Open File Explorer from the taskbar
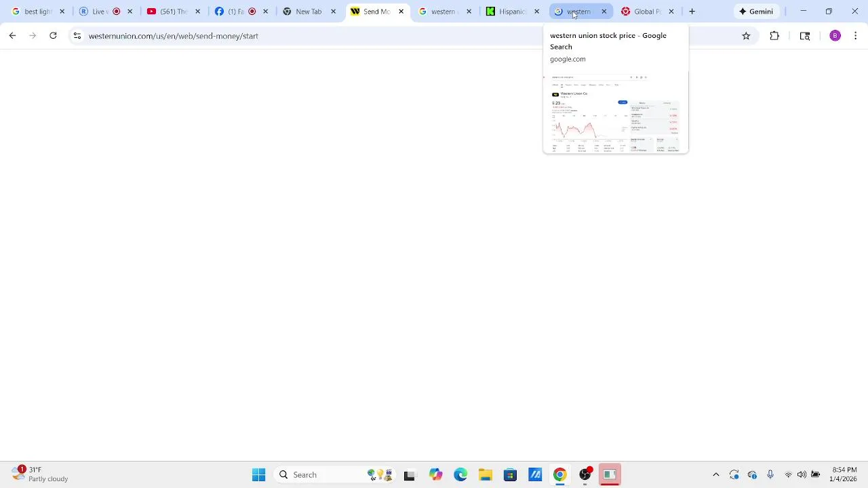Image resolution: width=868 pixels, height=488 pixels. point(485,475)
